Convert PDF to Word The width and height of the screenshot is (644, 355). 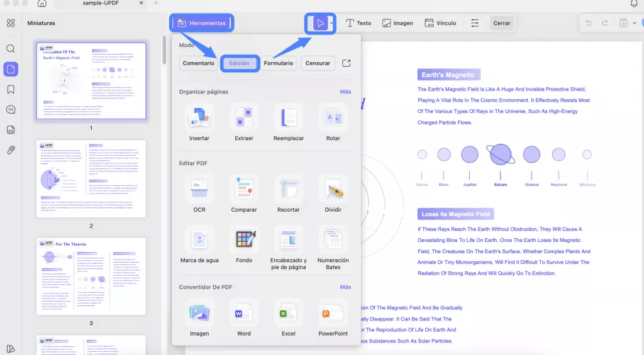click(244, 319)
